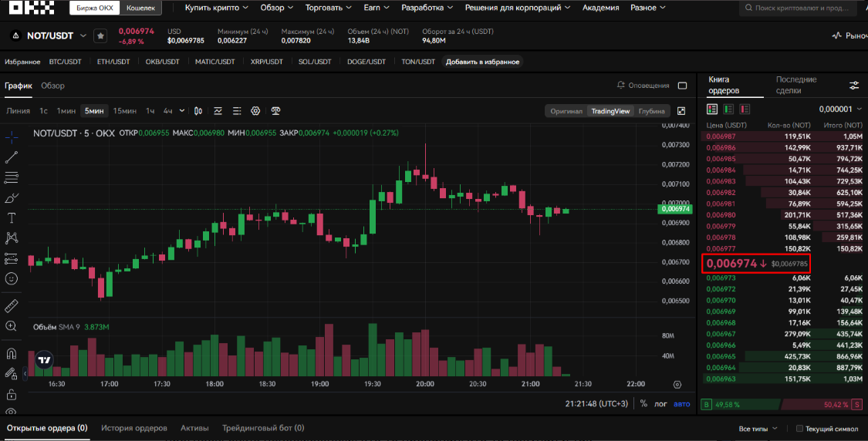Select the text annotation tool
The image size is (868, 441).
(12, 218)
